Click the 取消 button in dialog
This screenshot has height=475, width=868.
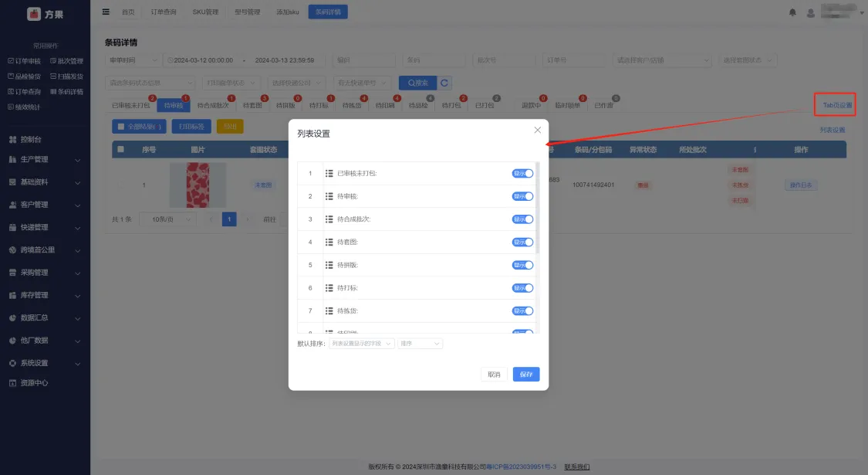click(494, 375)
